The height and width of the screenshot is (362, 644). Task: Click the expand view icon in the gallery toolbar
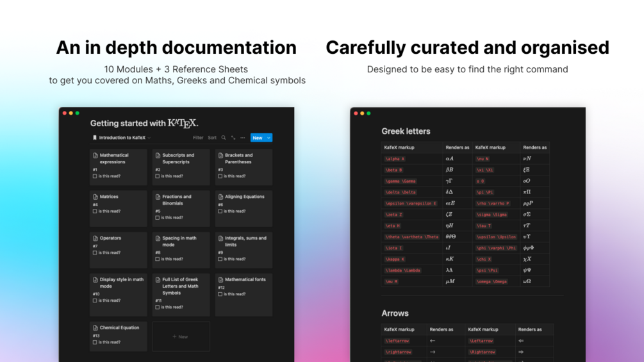coord(233,138)
